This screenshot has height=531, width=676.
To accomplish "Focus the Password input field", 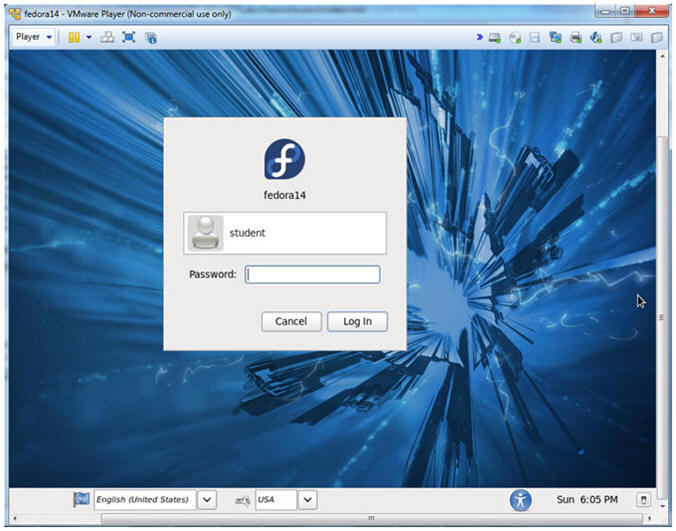I will (313, 275).
